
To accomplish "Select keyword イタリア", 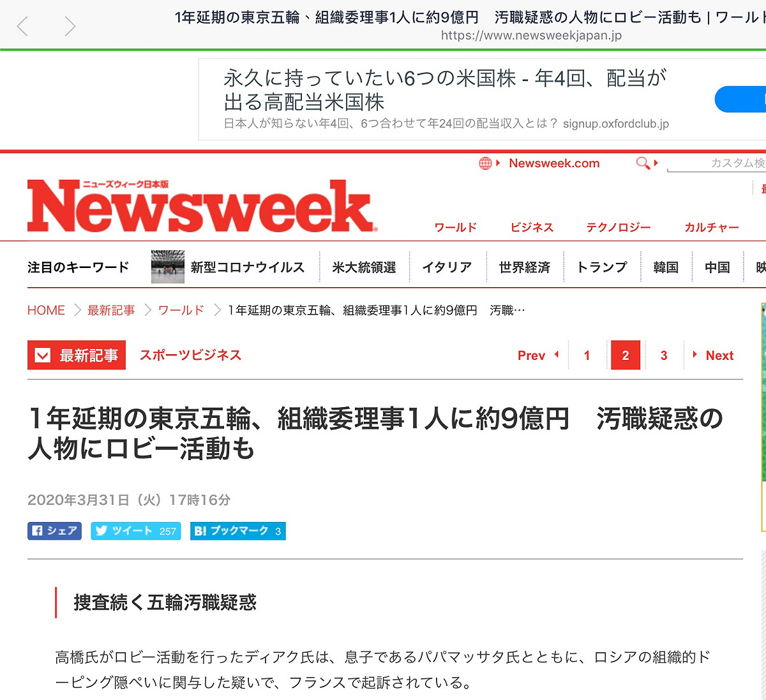I will tap(447, 267).
